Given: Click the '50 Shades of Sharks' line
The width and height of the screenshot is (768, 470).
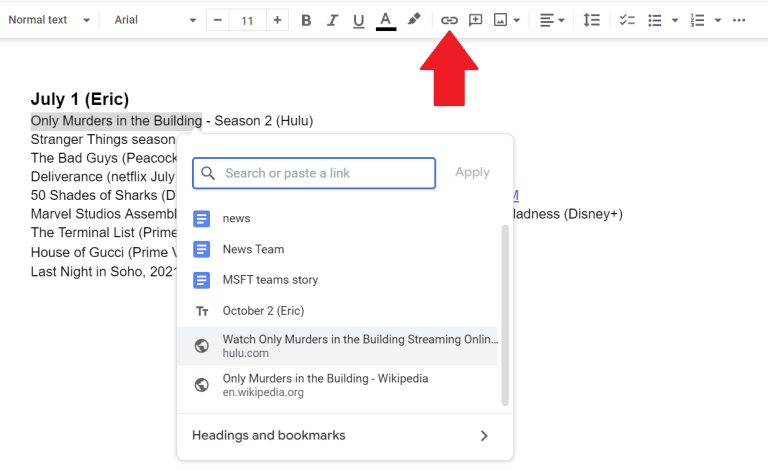Looking at the screenshot, I should pyautogui.click(x=103, y=195).
